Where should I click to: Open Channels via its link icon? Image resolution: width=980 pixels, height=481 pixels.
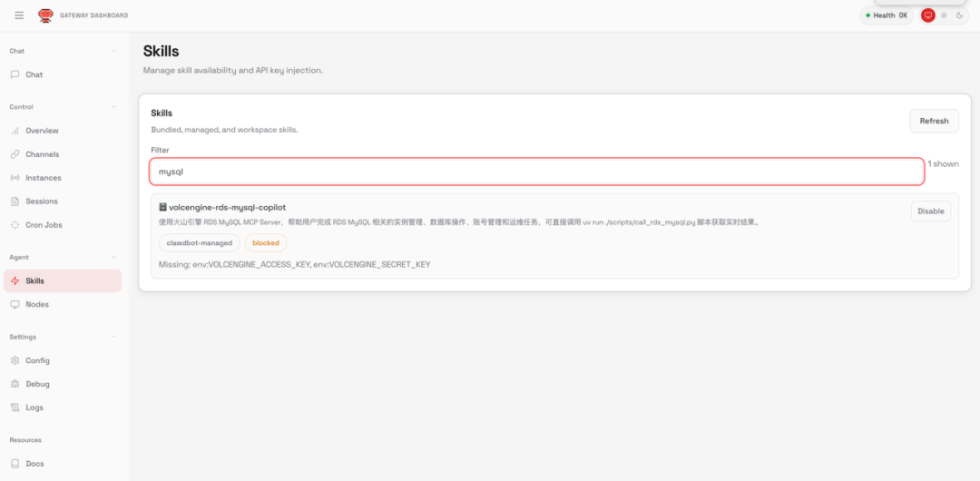coord(15,154)
